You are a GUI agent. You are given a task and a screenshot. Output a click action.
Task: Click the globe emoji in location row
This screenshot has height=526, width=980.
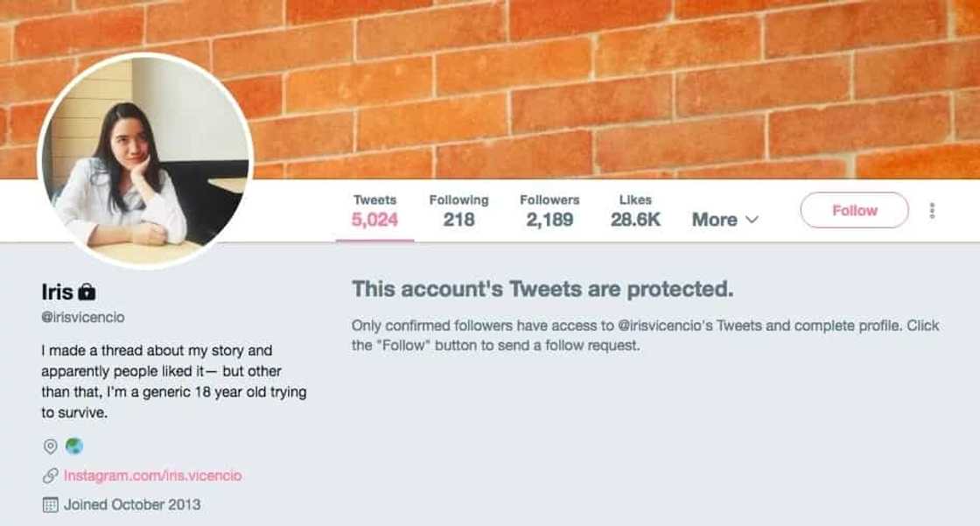(x=74, y=446)
